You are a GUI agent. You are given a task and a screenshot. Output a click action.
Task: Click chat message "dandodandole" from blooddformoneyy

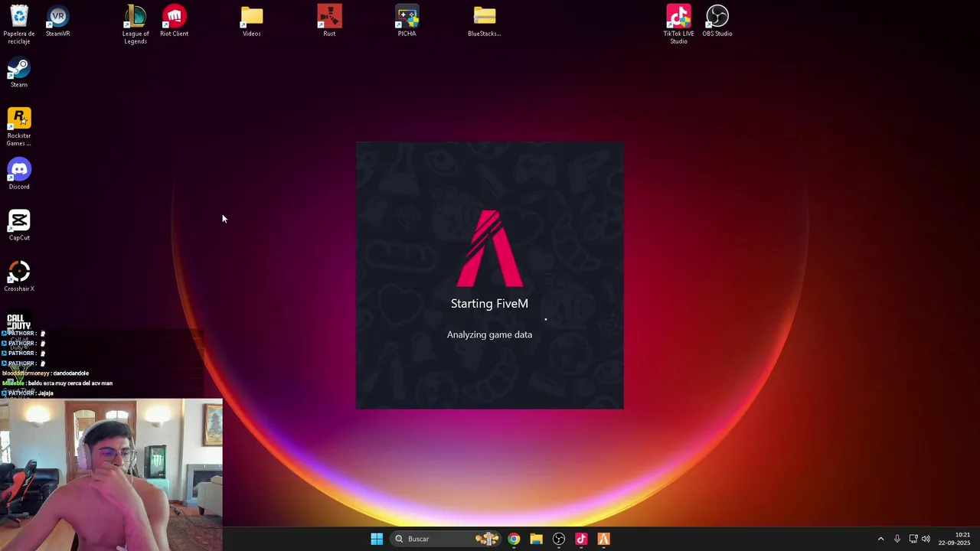pos(71,373)
